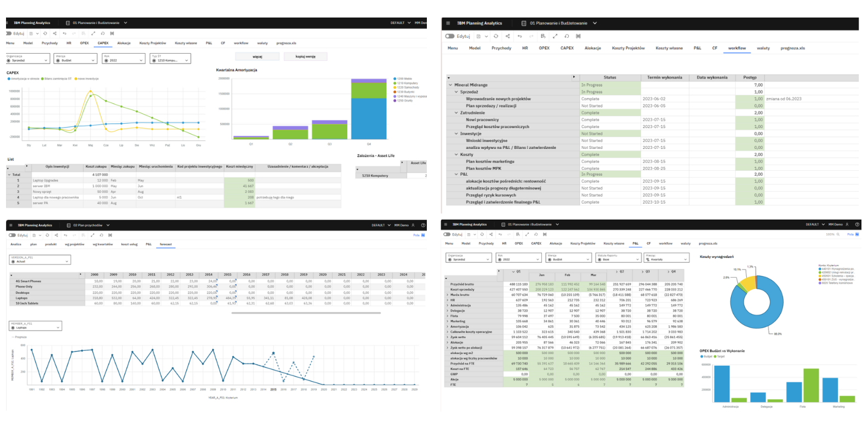868x427 pixels.
Task: Switch to wg kwartałów tab in forecast window
Action: coord(102,244)
